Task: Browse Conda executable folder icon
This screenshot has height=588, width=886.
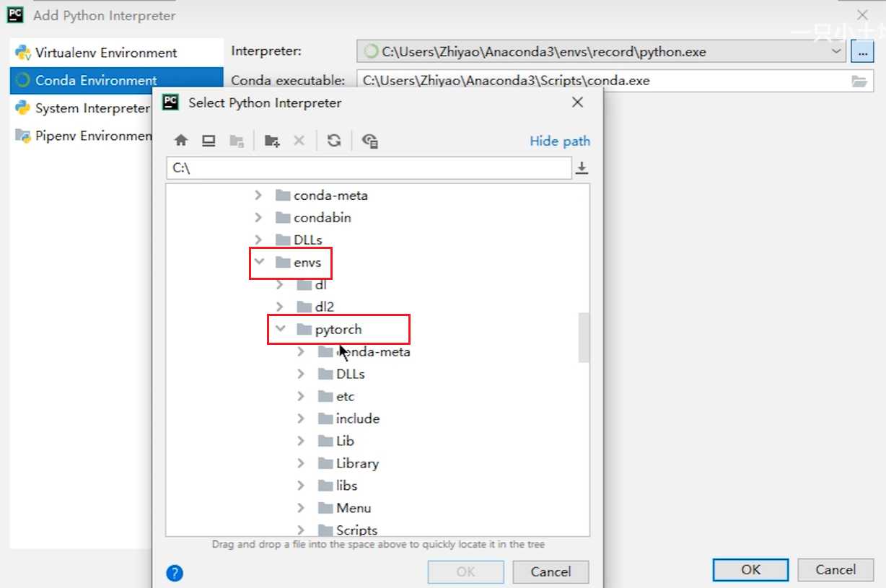Action: [x=859, y=81]
